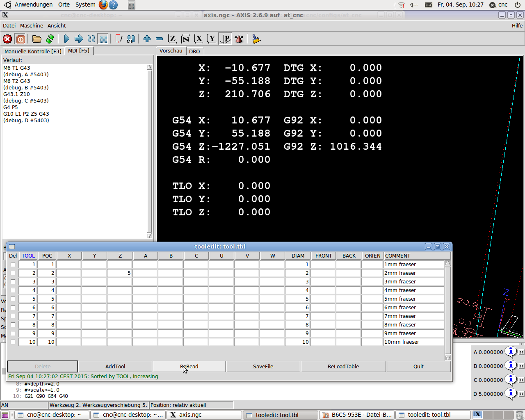Click SaveFile button in tooledit
The height and width of the screenshot is (420, 525).
[263, 367]
